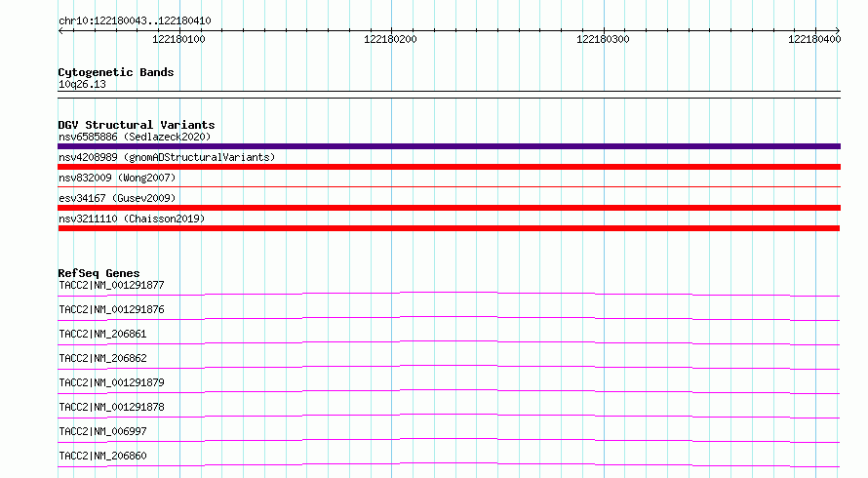Click the TACC2|NM_001291877 transcript label
868x478 pixels.
tap(111, 285)
